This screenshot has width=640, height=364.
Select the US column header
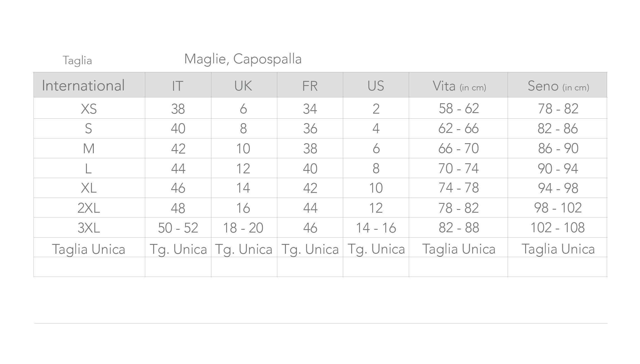point(376,86)
